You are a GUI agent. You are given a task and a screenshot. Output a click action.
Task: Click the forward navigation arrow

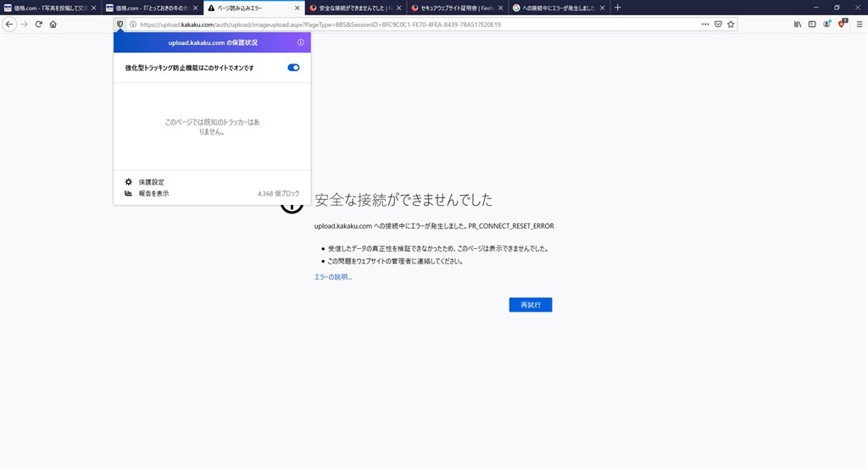(x=24, y=25)
